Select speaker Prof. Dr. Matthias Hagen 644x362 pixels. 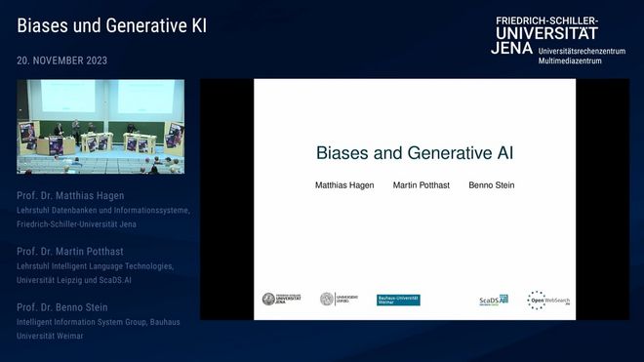point(70,195)
